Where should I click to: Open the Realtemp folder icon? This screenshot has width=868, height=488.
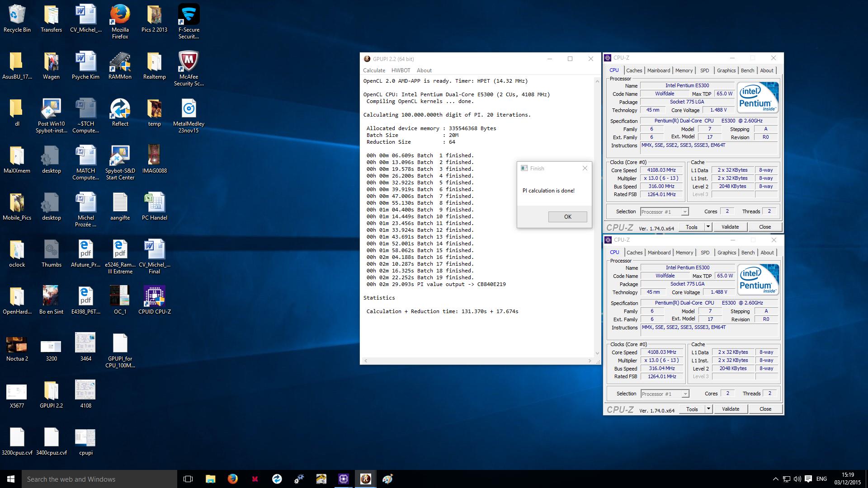coord(154,66)
